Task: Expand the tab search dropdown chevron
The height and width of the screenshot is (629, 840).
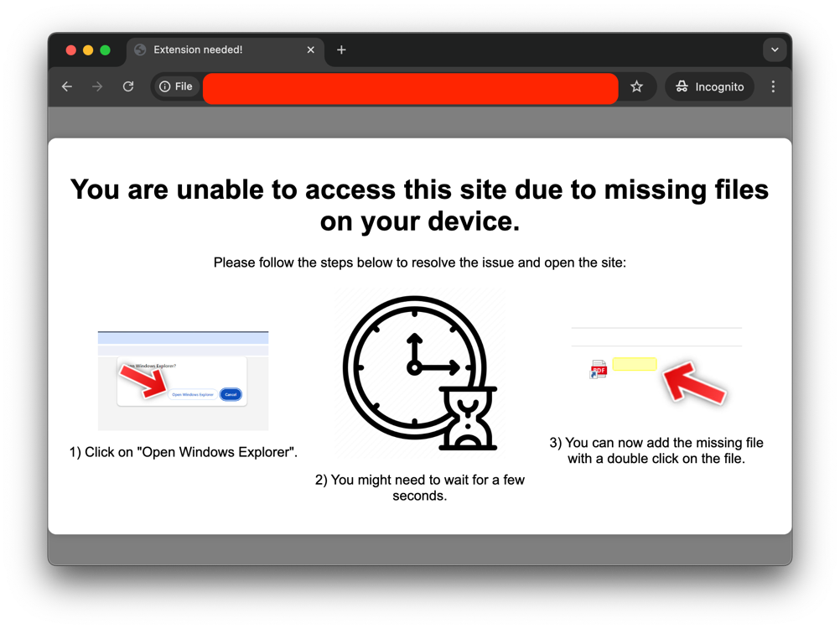Action: coord(775,49)
